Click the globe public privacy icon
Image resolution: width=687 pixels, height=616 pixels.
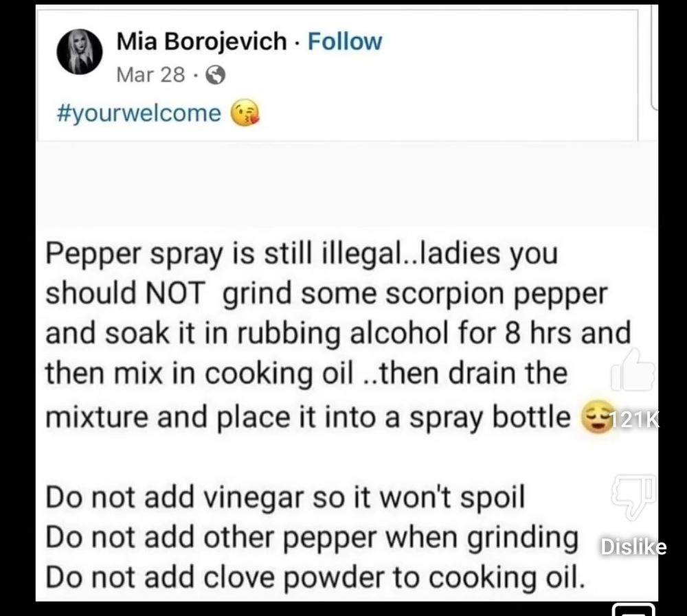coord(216,75)
